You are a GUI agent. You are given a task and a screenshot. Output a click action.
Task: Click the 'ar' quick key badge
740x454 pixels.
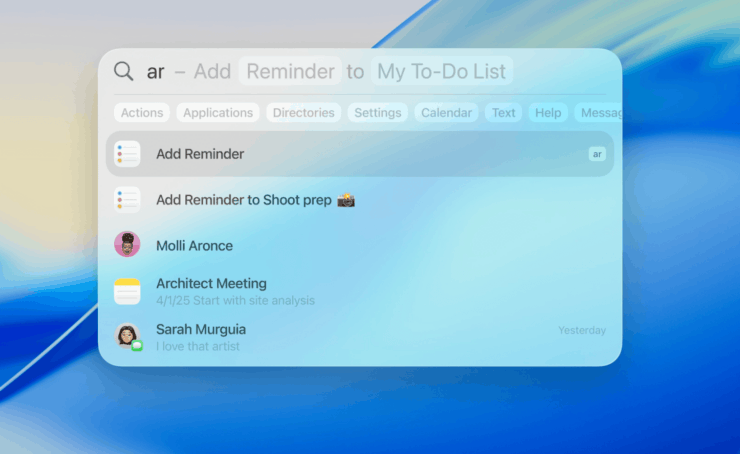pos(597,154)
